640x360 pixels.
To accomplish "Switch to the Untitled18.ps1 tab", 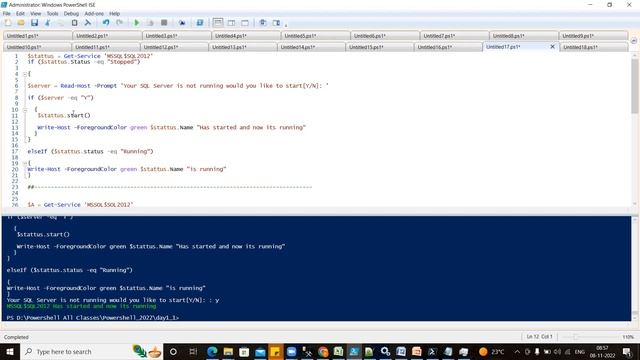I will [x=594, y=47].
